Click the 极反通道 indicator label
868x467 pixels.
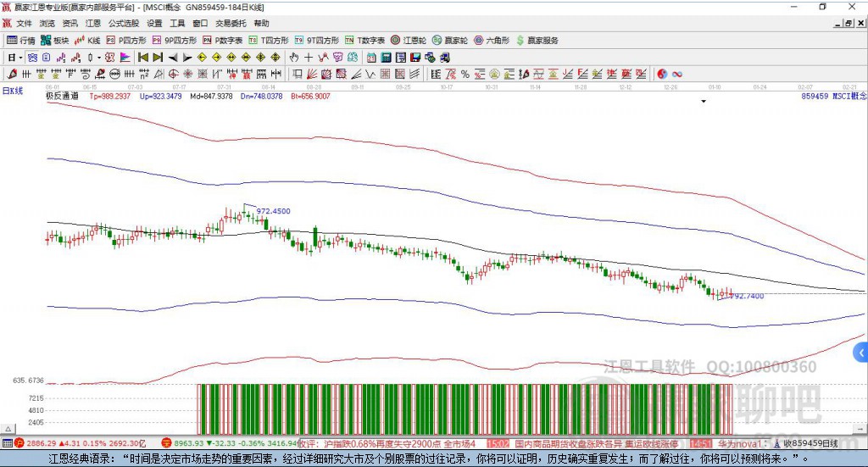[x=62, y=97]
